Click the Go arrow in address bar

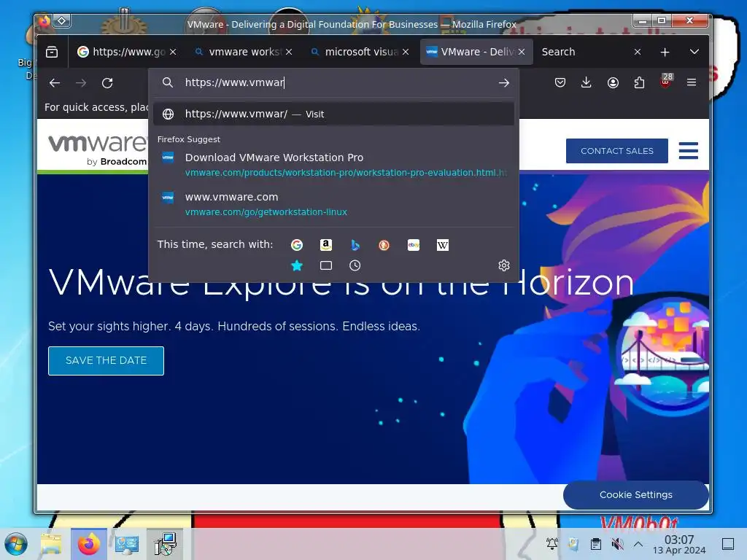tap(503, 83)
